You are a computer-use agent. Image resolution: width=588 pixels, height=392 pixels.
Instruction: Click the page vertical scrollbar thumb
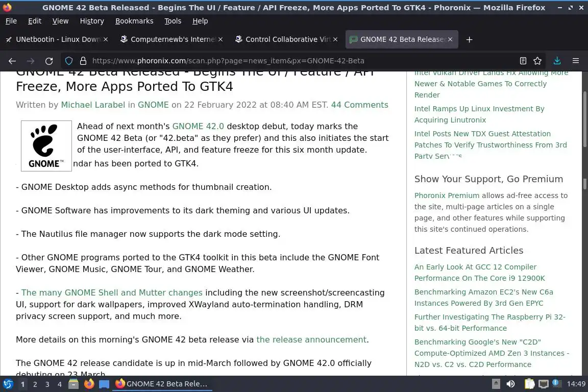(x=584, y=119)
